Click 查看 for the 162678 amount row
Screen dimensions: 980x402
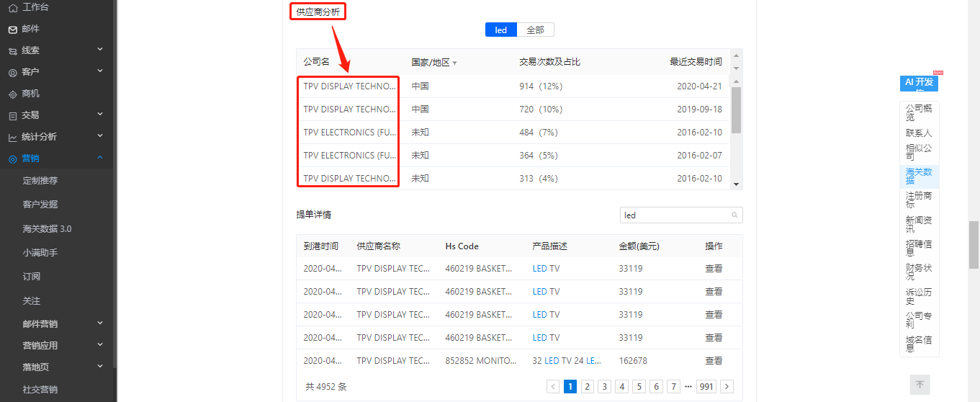pos(714,361)
